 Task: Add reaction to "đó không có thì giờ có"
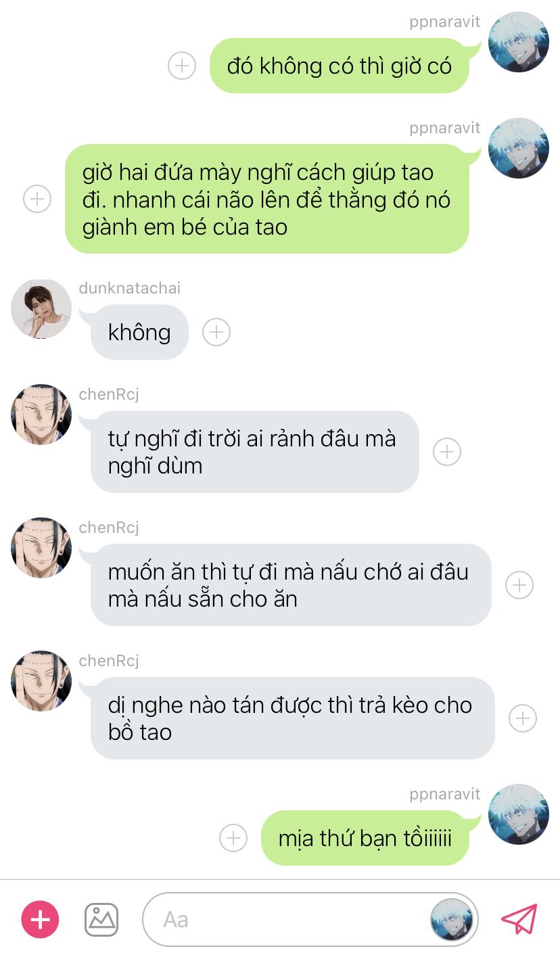(x=181, y=66)
